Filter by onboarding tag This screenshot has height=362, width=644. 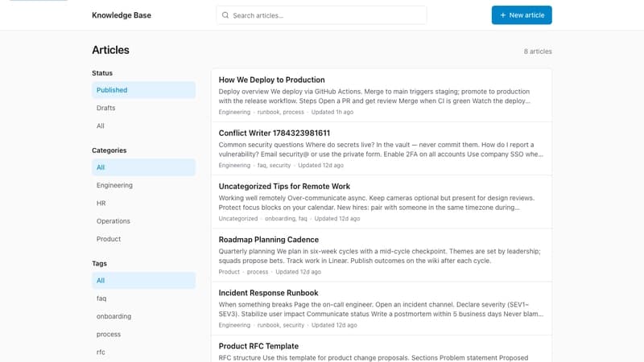(144, 316)
